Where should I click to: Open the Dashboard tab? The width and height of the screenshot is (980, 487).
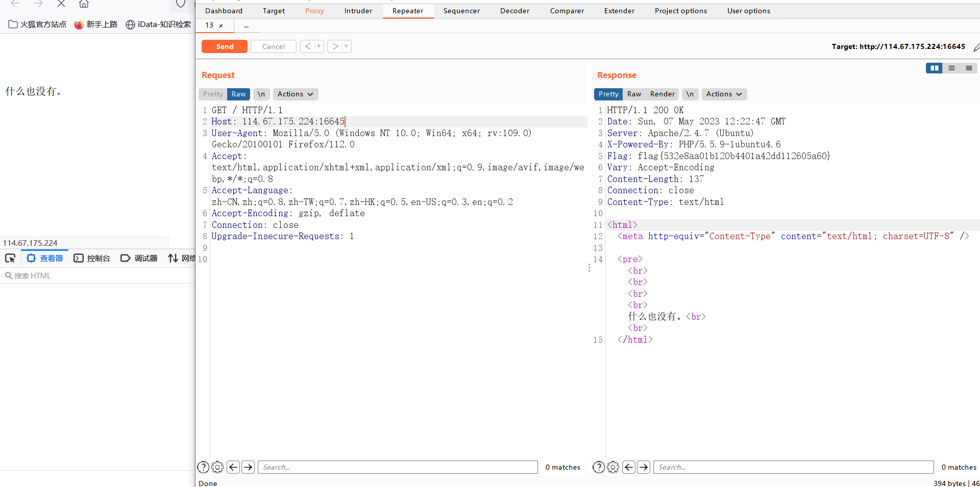(224, 11)
